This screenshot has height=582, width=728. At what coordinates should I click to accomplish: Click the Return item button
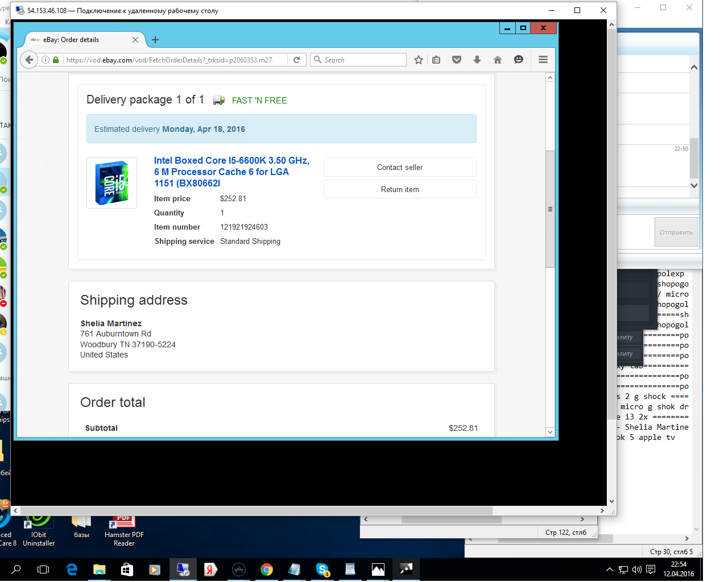[400, 189]
